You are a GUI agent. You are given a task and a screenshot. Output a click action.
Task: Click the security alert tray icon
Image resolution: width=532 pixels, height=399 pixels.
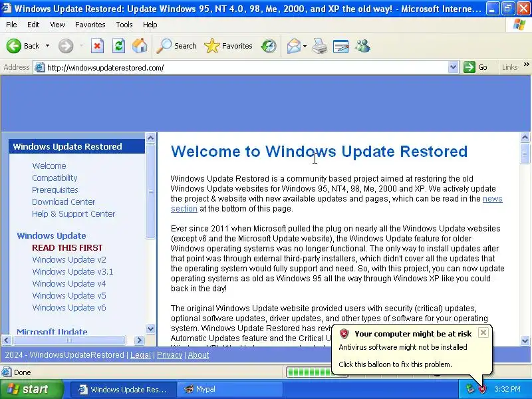[x=482, y=389]
